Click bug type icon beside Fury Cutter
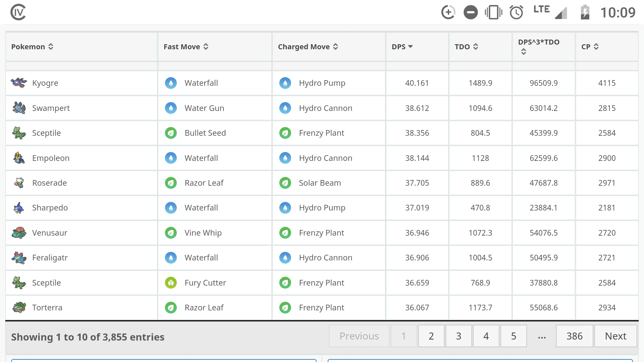The height and width of the screenshot is (362, 644). pos(171,283)
